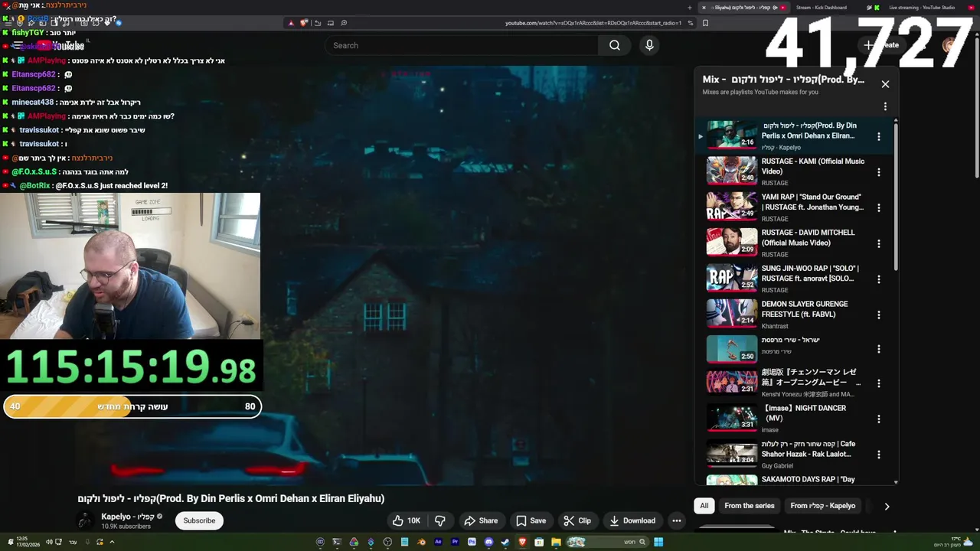
Task: Like the video with 10K likes
Action: (x=407, y=520)
